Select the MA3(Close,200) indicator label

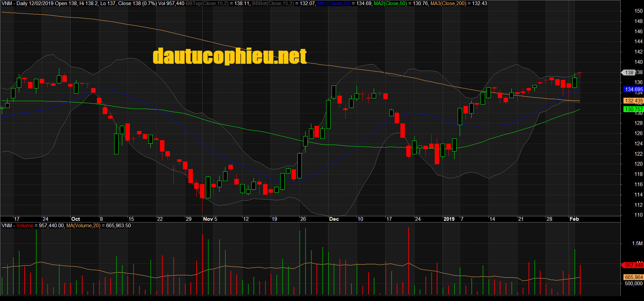[448, 3]
